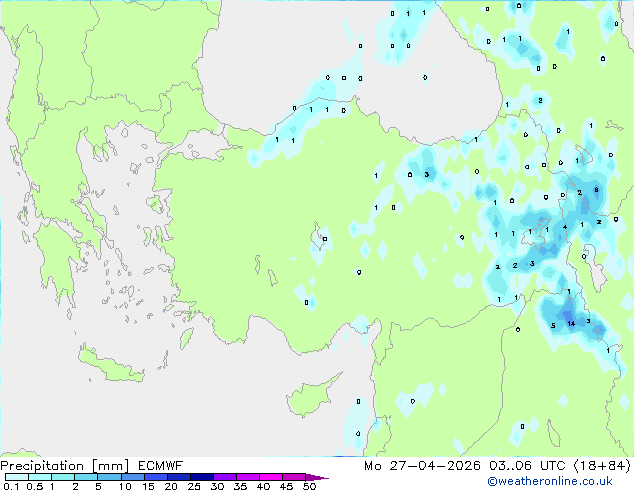Screen dimensions: 634x490
Task: Click the '4' precipitation value on the map
Action: [565, 227]
